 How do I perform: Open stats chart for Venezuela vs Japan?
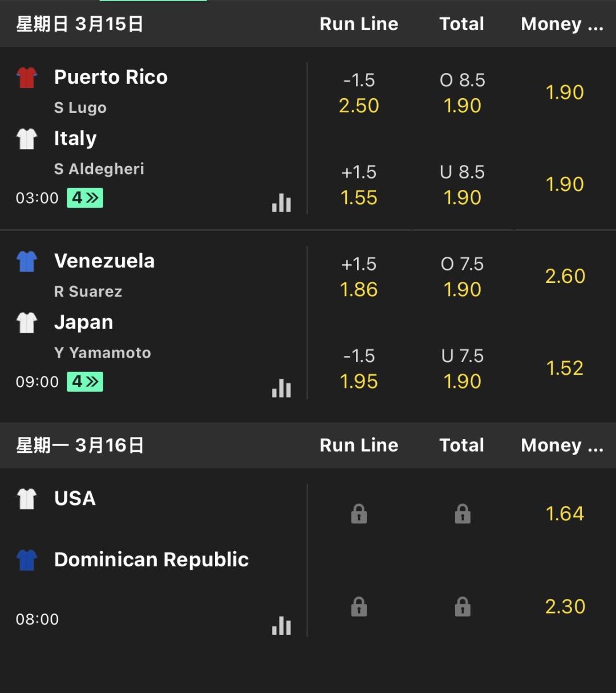coord(281,387)
